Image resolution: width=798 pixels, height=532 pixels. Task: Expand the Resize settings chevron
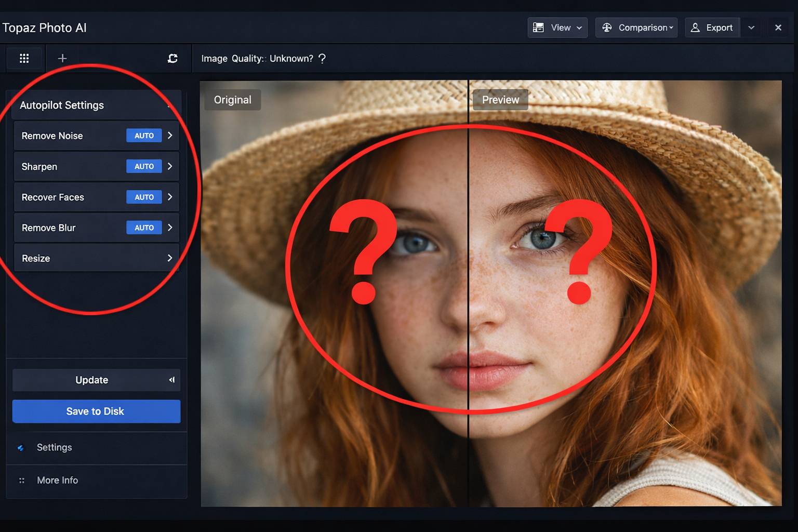pyautogui.click(x=169, y=258)
